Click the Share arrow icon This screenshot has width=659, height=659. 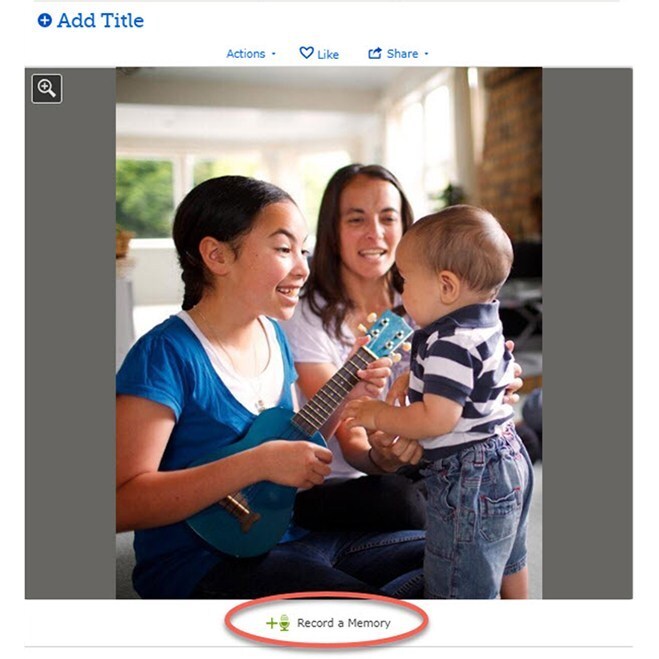(375, 53)
